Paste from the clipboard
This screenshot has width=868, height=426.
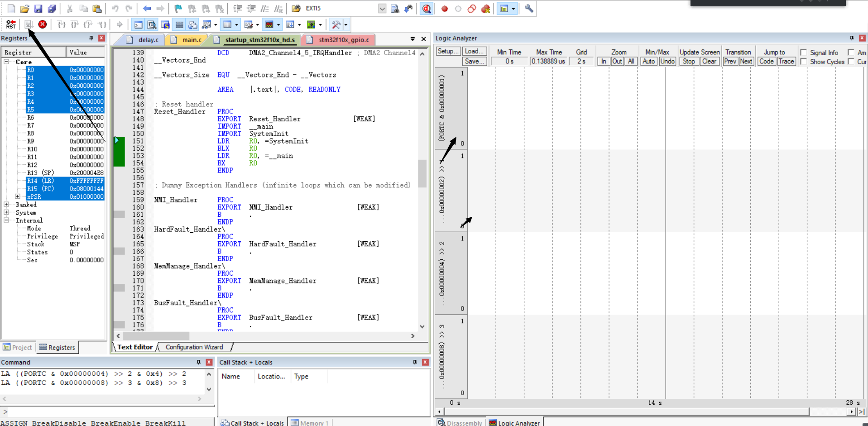coord(97,9)
